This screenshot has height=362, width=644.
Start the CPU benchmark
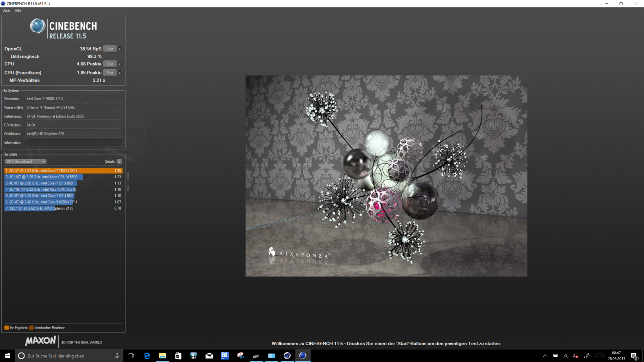click(x=110, y=64)
